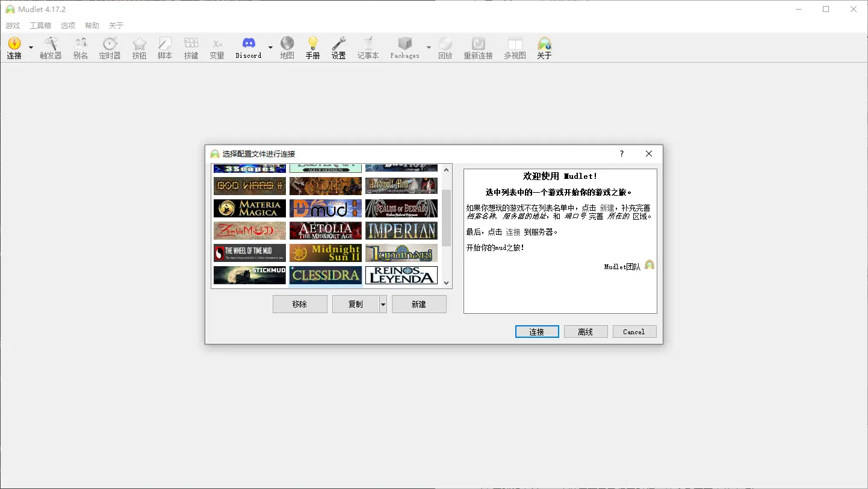This screenshot has width=868, height=489.
Task: Select the Reinos de Leyenda profile
Action: click(401, 275)
